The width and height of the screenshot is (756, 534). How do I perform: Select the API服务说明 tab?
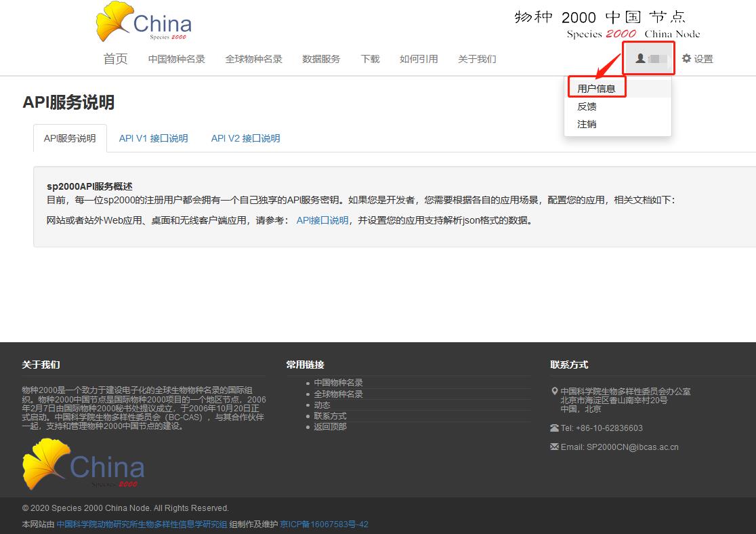pyautogui.click(x=70, y=138)
